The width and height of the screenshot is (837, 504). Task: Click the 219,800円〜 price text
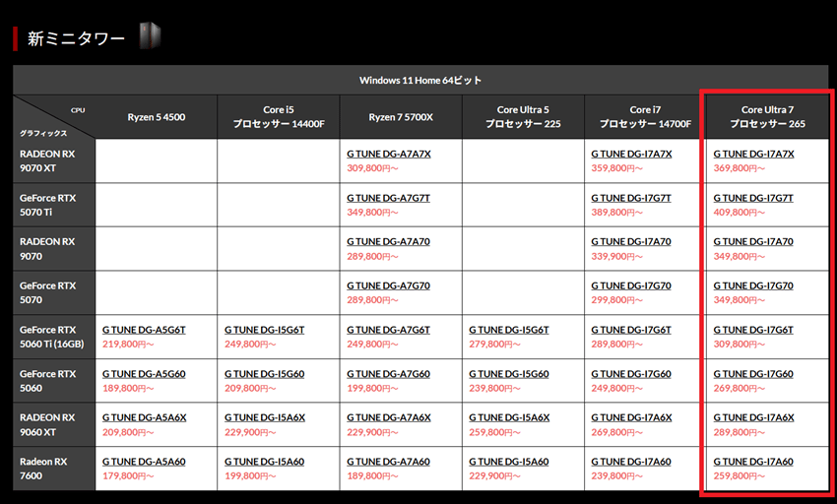coord(128,345)
